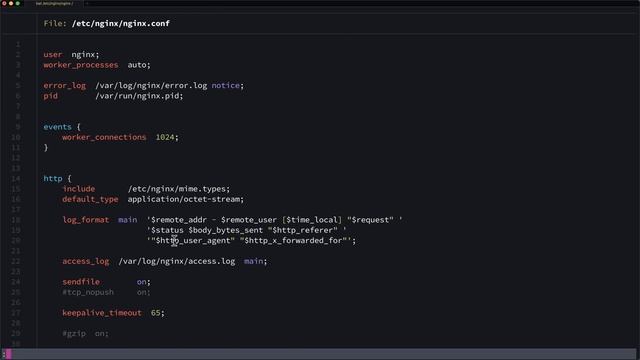Image resolution: width=640 pixels, height=360 pixels.
Task: Select the "default_type" directive
Action: [x=90, y=199]
